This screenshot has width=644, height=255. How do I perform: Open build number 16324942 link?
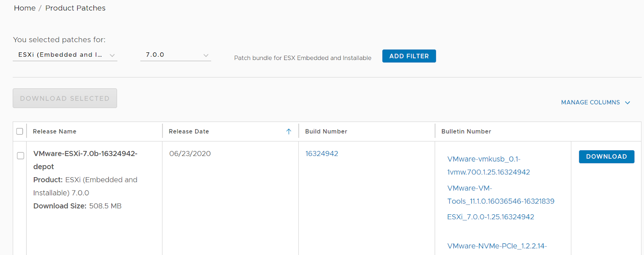pos(322,153)
